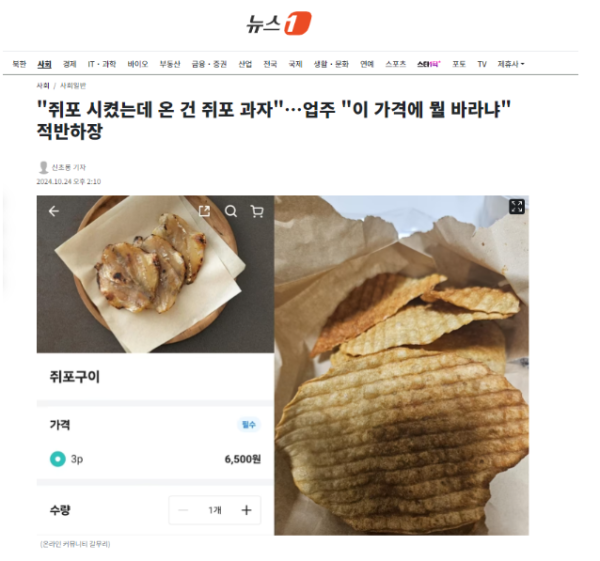The width and height of the screenshot is (600, 561).
Task: Click the chips photo thumbnail
Action: tap(401, 365)
